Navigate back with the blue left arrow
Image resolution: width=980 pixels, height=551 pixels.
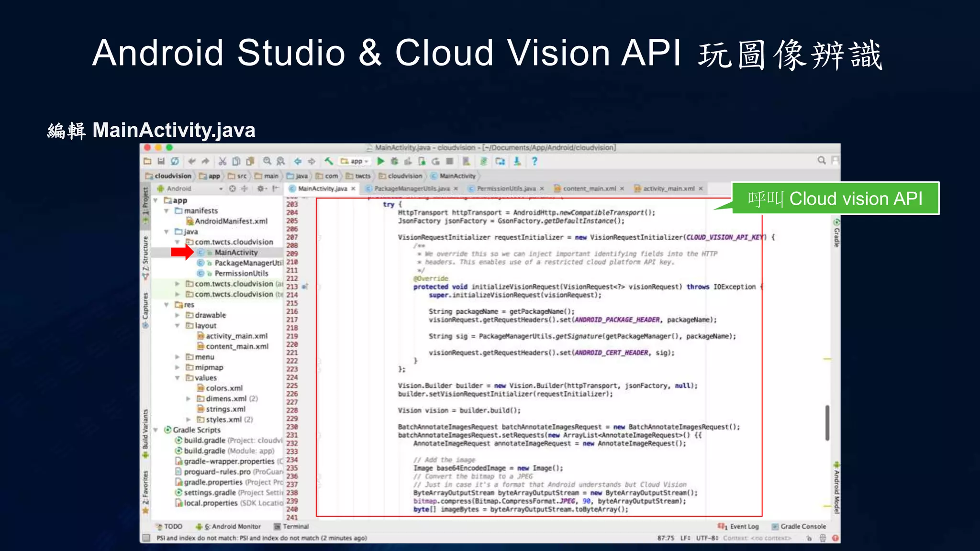[298, 161]
